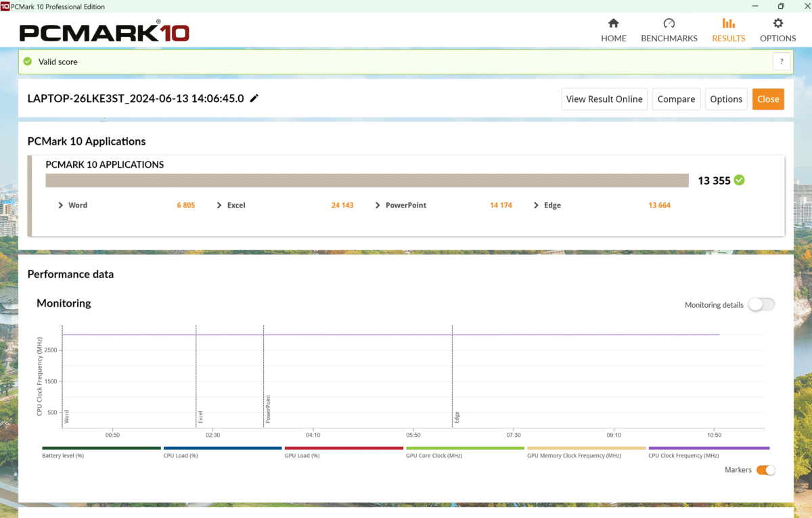The width and height of the screenshot is (812, 518).
Task: Click View Result Online button
Action: point(604,99)
